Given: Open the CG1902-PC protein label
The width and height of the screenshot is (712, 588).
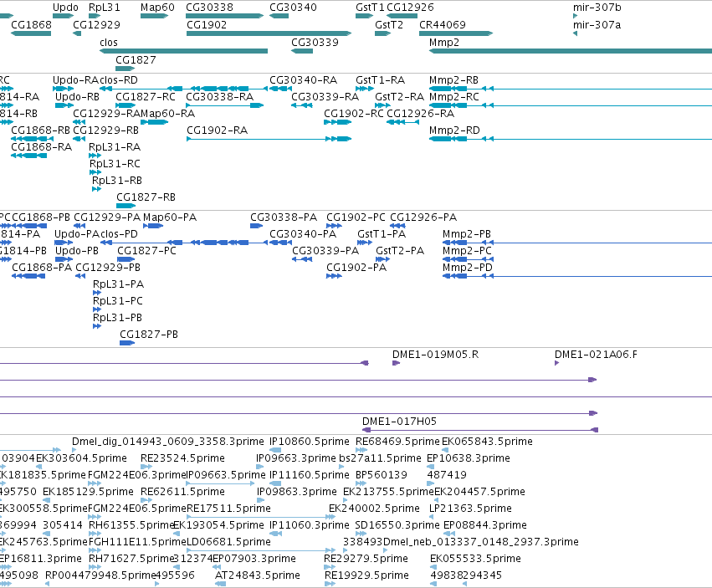Looking at the screenshot, I should [356, 217].
